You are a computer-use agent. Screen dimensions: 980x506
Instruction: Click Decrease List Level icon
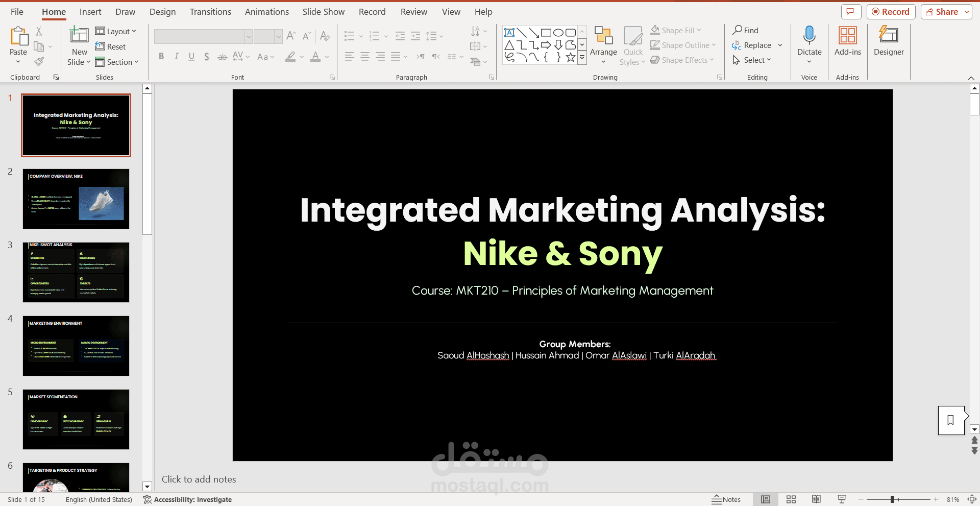click(400, 36)
